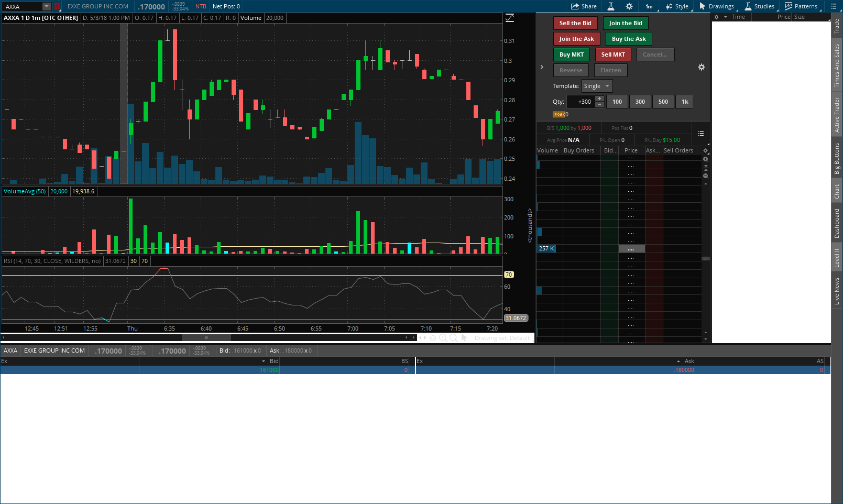Click the Qty input field
The image size is (843, 504).
pos(581,102)
